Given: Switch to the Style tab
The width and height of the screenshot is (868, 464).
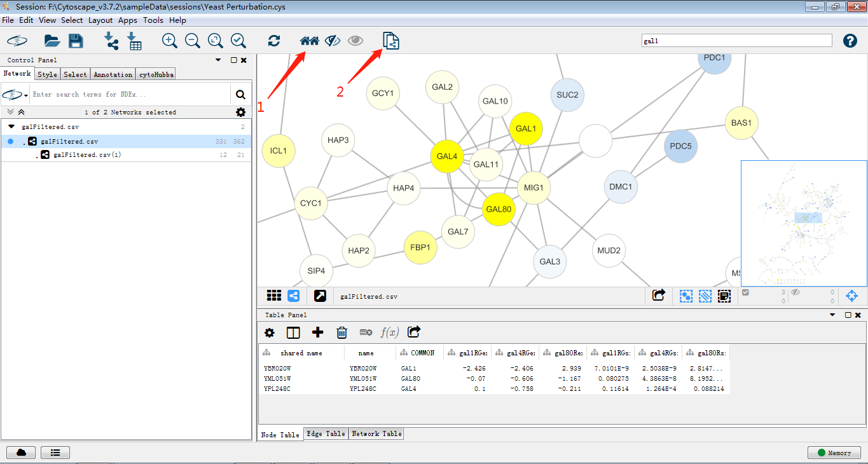Looking at the screenshot, I should 47,74.
